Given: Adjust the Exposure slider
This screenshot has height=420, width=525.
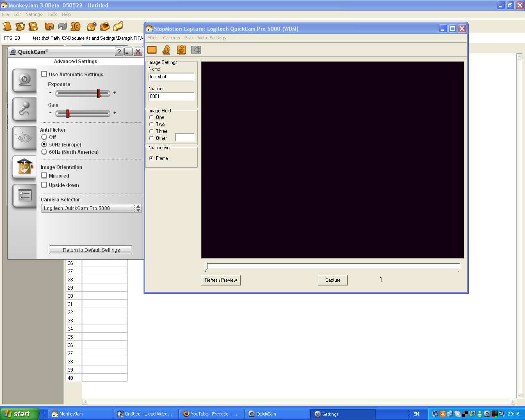Looking at the screenshot, I should [99, 93].
